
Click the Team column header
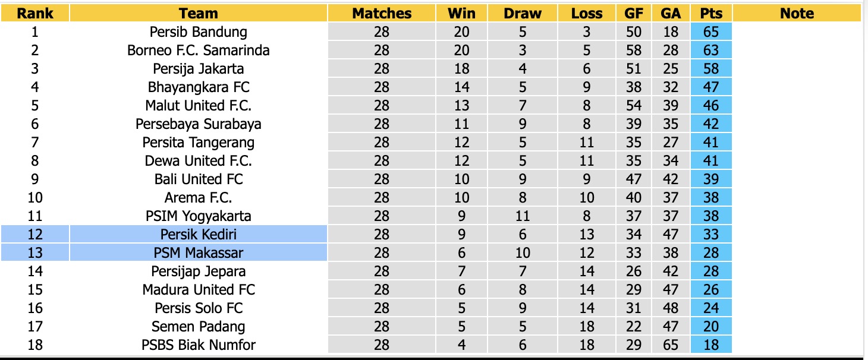198,13
